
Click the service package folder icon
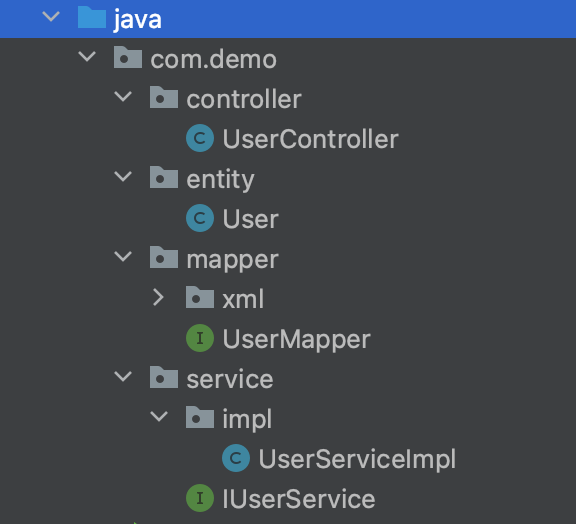tap(164, 377)
